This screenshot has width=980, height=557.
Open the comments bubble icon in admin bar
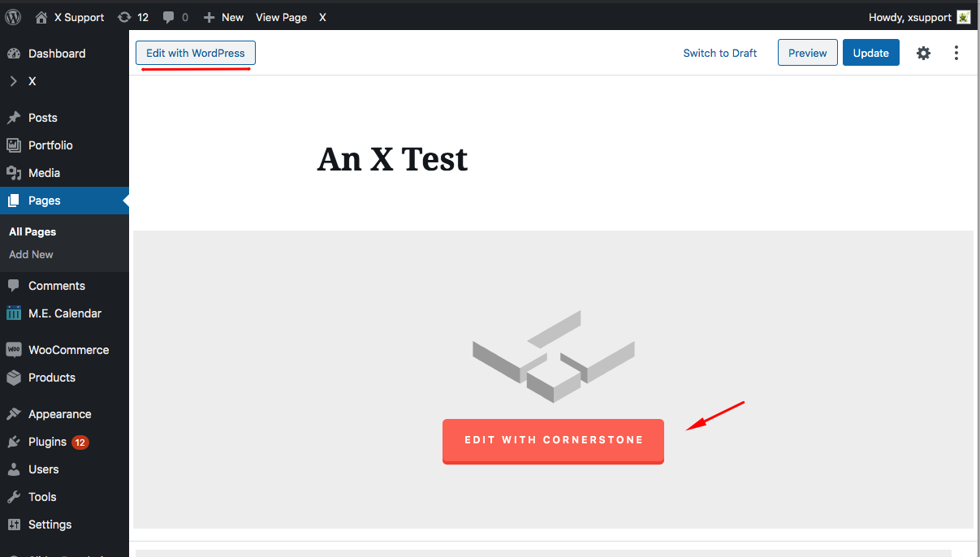[x=168, y=17]
